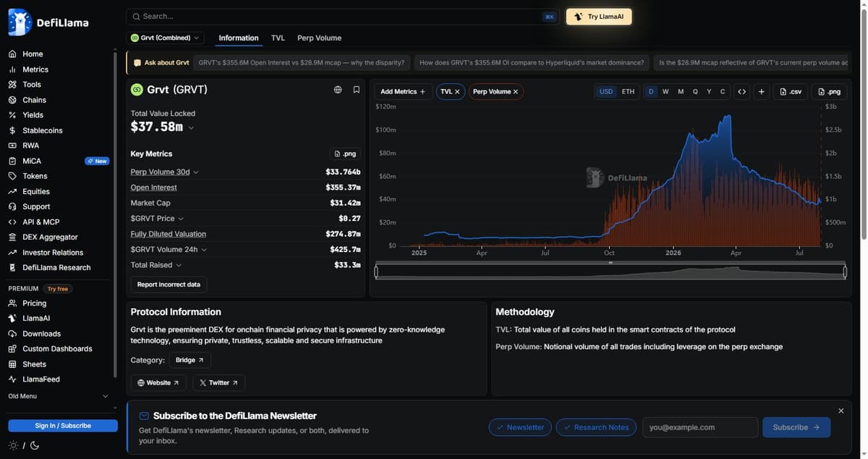Open the Add Metrics menu
Screen dimensions: 868x459
point(403,92)
